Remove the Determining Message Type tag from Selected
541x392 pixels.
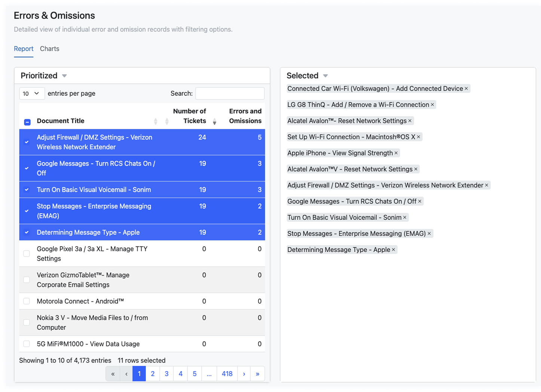pyautogui.click(x=393, y=250)
